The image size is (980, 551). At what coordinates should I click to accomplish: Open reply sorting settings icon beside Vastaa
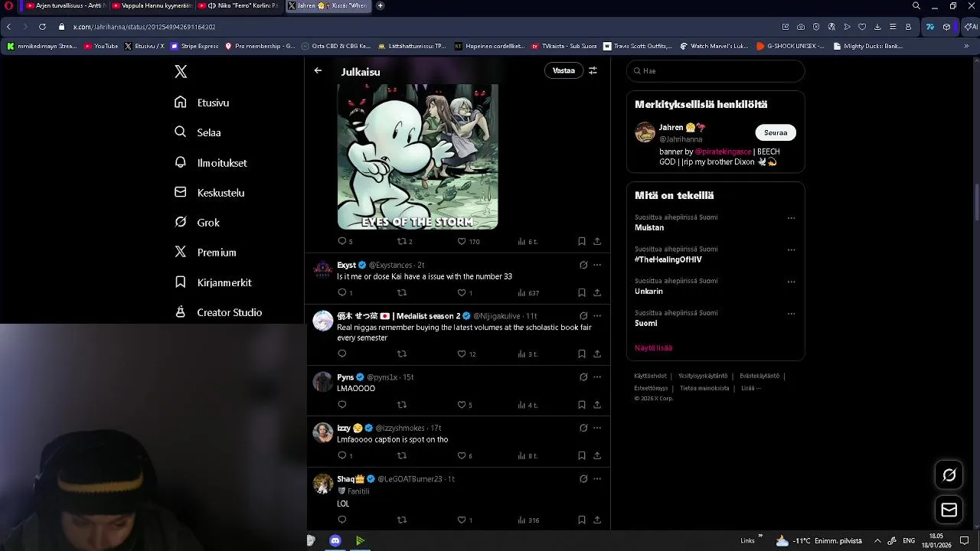[x=593, y=70]
